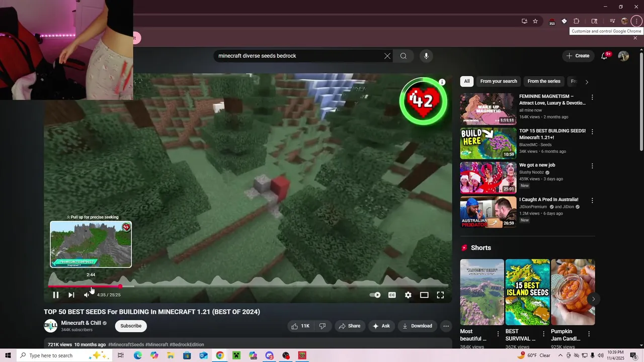Open Minecraft & Chill channel avatar
The width and height of the screenshot is (644, 362).
51,326
